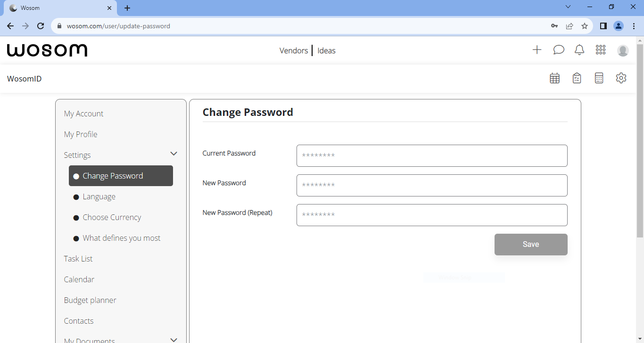Collapse the Settings section chevron
Image resolution: width=644 pixels, height=343 pixels.
pyautogui.click(x=173, y=154)
